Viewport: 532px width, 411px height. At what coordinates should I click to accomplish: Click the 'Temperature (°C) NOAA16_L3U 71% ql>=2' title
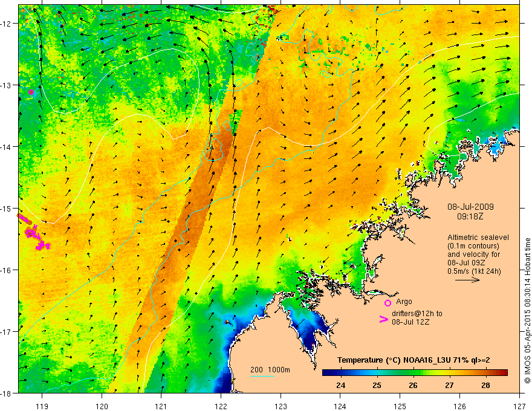(414, 360)
